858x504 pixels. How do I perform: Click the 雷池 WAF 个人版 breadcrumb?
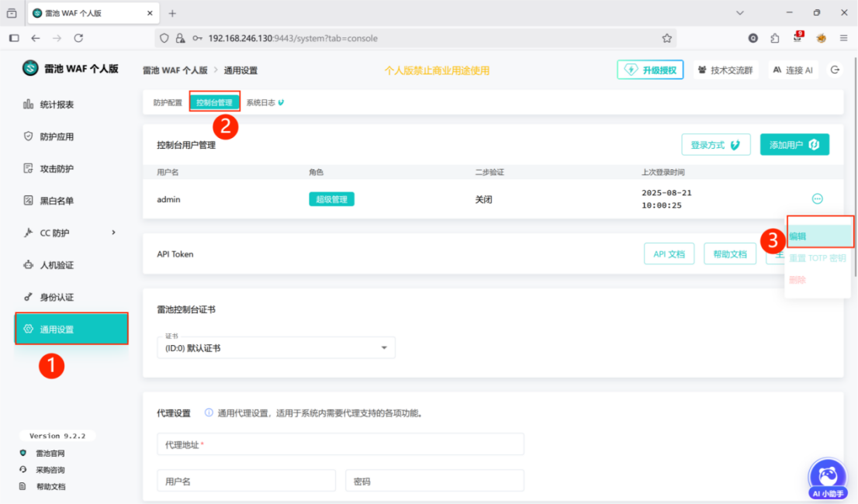click(175, 70)
